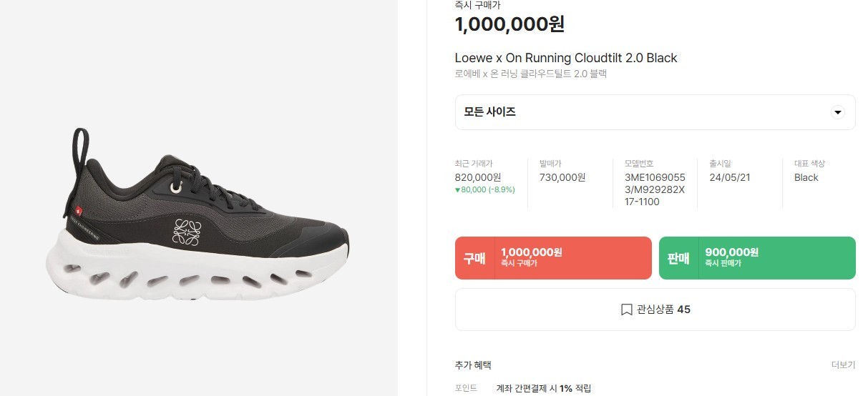Click the circular arrow icon in size selector
Screen dimensions: 868x396
coord(838,112)
